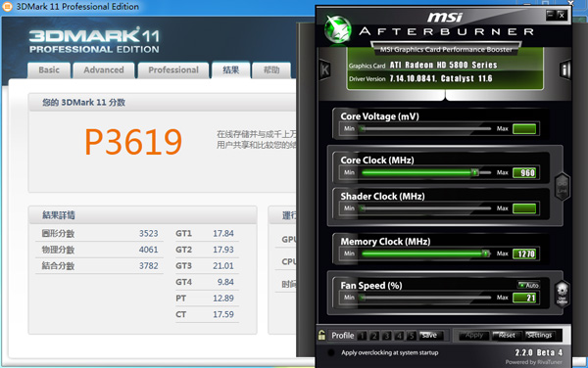This screenshot has width=588, height=368.
Task: Switch to the Advanced tab in 3DMark
Action: 104,70
